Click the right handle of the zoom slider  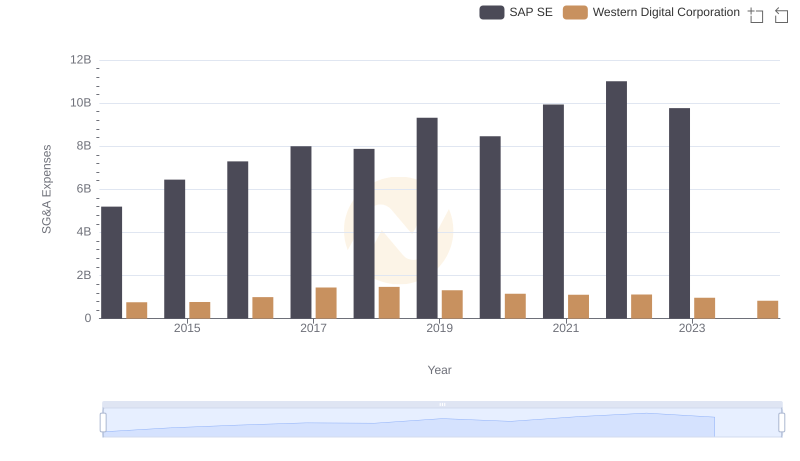pos(782,423)
